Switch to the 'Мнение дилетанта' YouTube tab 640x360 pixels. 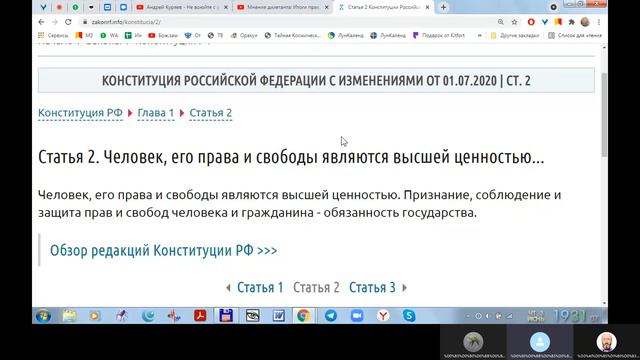[283, 7]
